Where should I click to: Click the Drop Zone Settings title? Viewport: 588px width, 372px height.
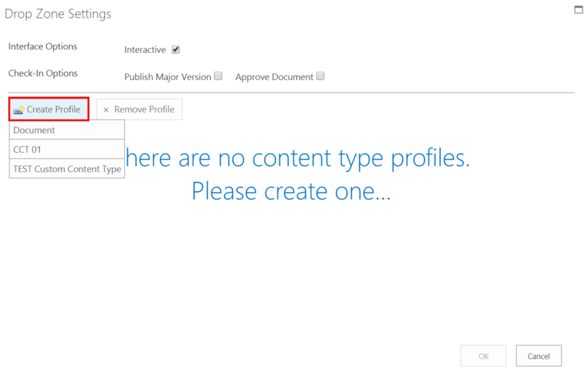(x=58, y=14)
